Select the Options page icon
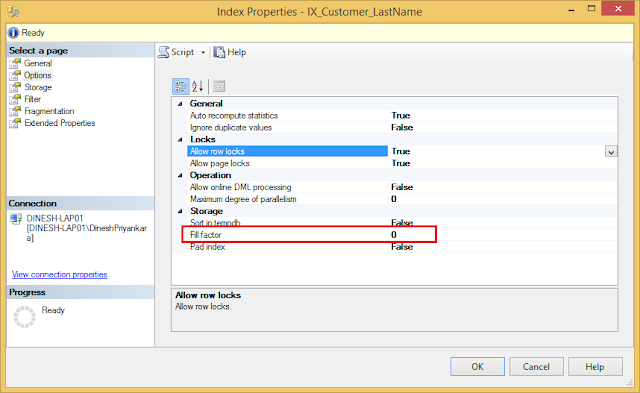 click(15, 75)
